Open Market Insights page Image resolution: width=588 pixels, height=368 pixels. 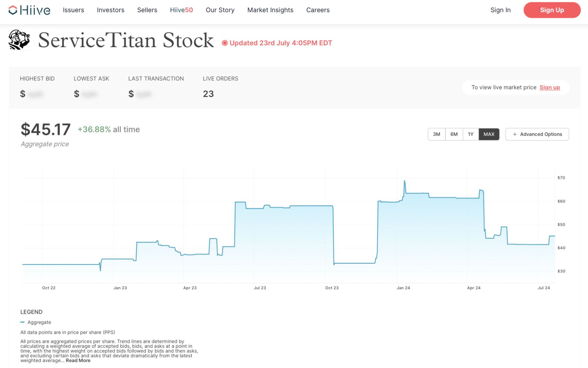point(270,10)
